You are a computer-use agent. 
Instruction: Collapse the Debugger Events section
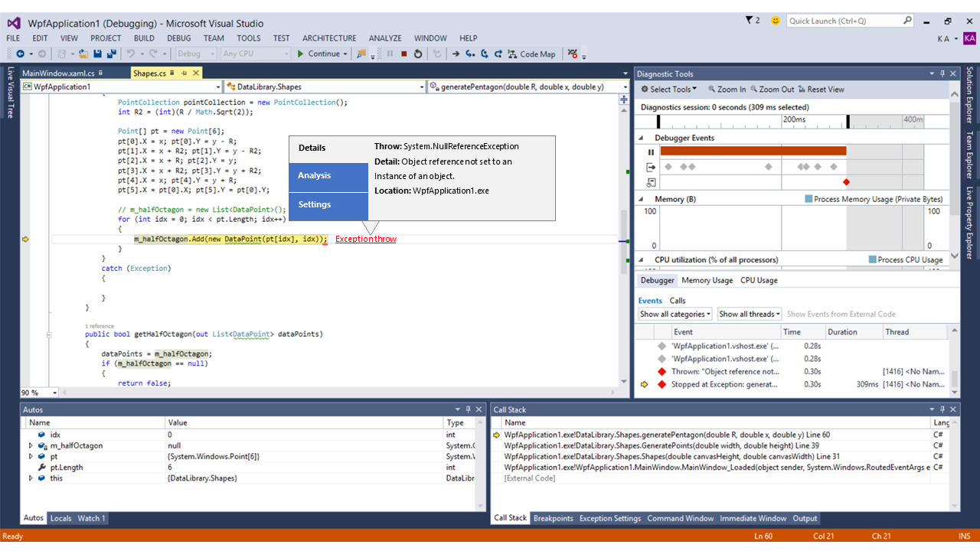click(x=641, y=139)
